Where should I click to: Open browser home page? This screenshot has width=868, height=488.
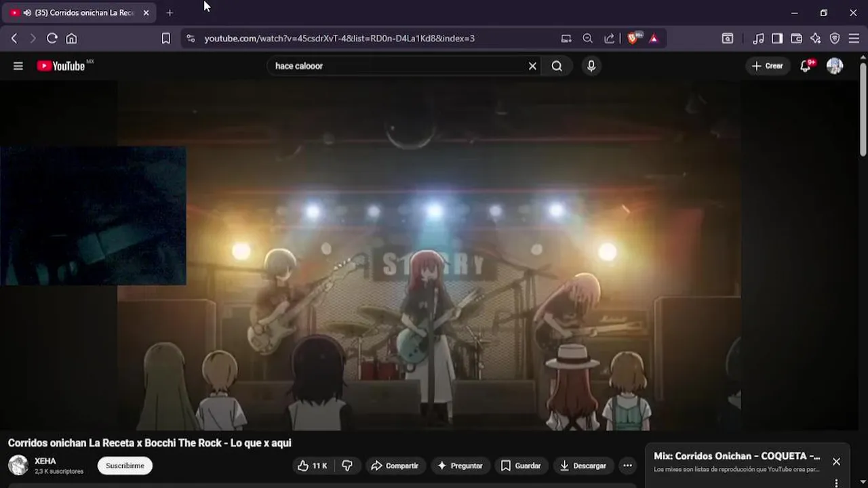pyautogui.click(x=71, y=39)
